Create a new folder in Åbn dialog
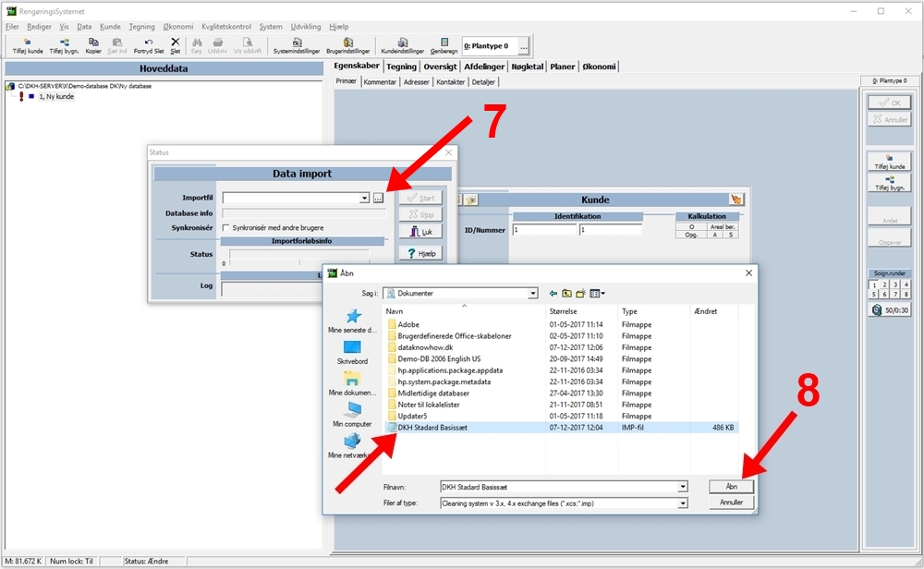The height and width of the screenshot is (569, 924). (580, 294)
